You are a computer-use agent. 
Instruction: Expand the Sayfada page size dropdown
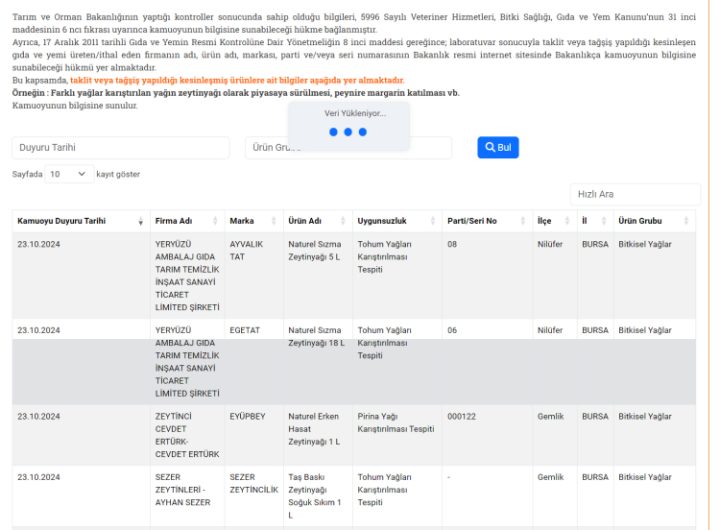(67, 173)
